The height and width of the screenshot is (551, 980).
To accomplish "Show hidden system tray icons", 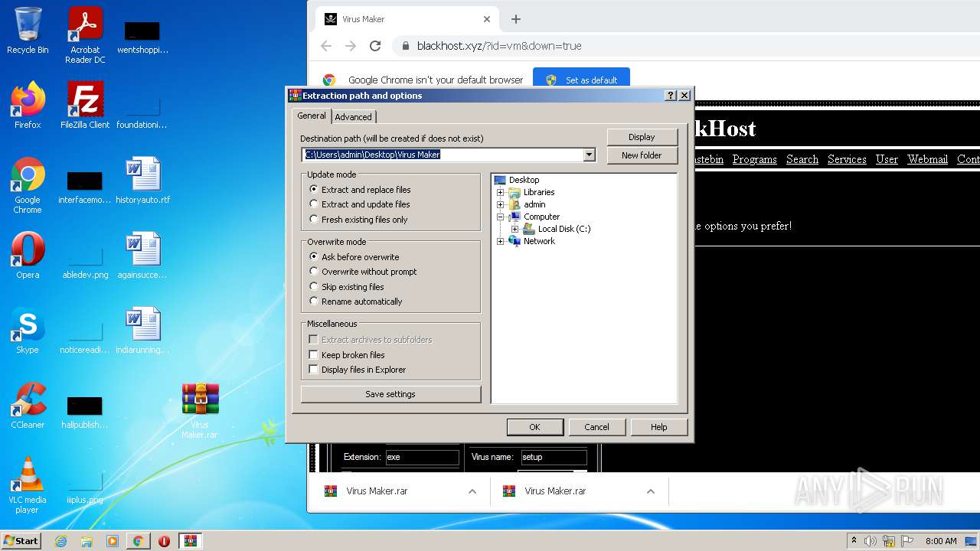I will (x=854, y=541).
